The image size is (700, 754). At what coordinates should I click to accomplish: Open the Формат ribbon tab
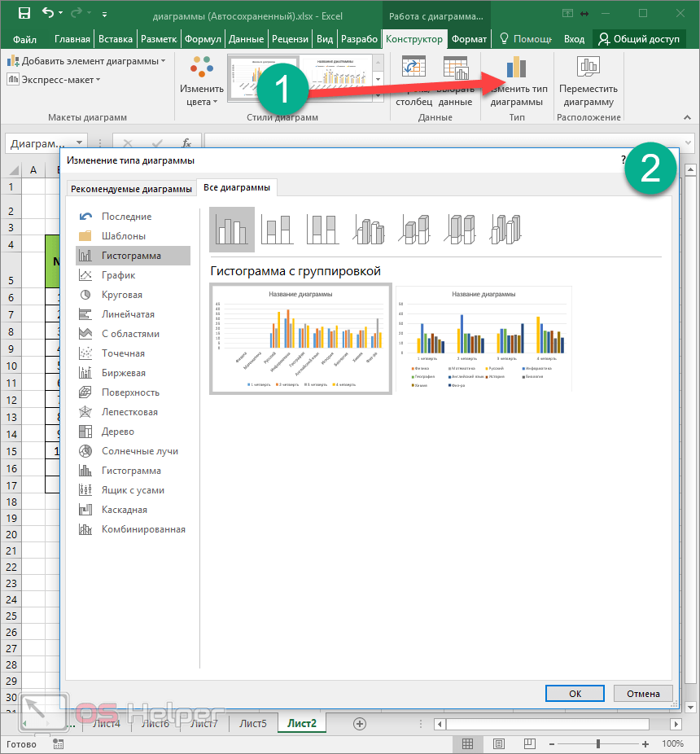point(469,39)
